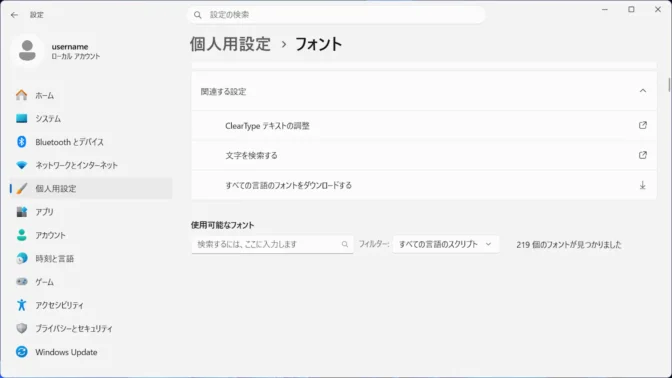
Task: Click the ローカル アカウント label
Action: pos(76,57)
